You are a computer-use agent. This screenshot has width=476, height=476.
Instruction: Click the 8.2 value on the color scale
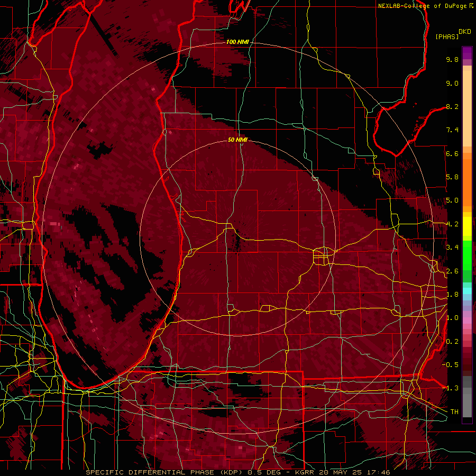coord(452,106)
